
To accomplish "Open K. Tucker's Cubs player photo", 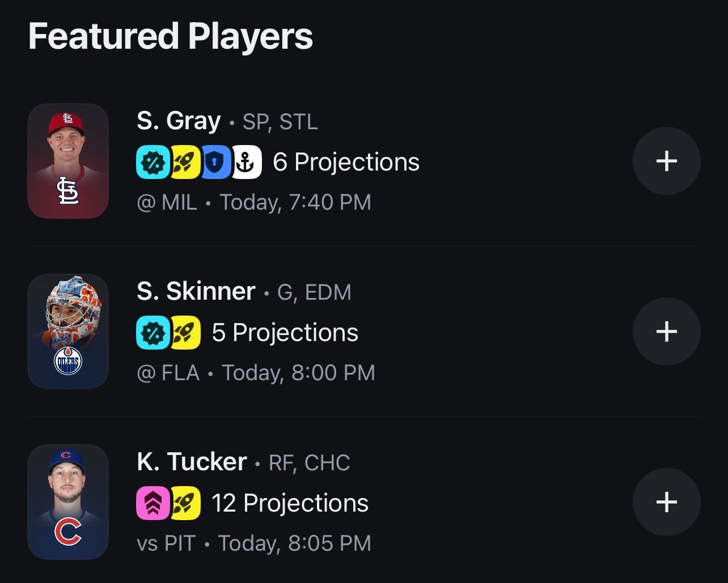I will coord(68,502).
